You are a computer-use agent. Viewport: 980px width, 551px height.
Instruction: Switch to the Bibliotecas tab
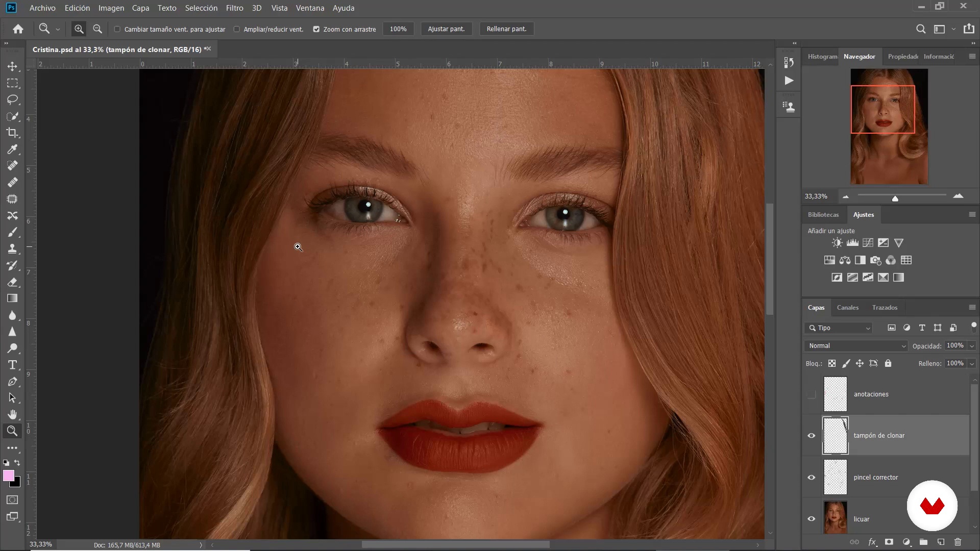tap(823, 215)
